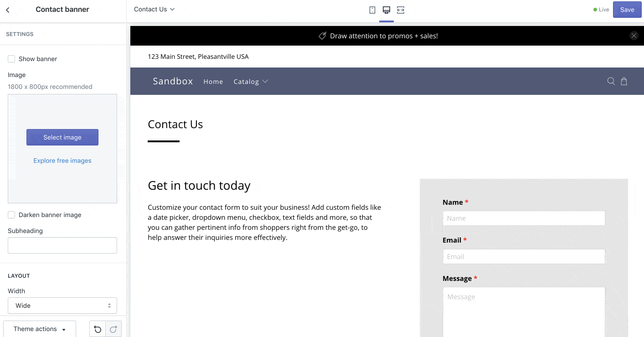This screenshot has height=337, width=644.
Task: Click the undo arrow button
Action: pos(98,329)
